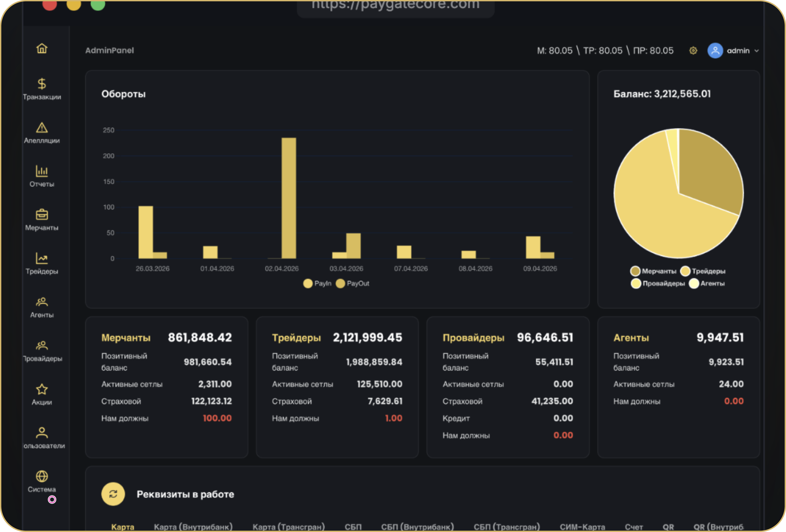Select the Карта (Внутрибанк) tab
Image resolution: width=786 pixels, height=532 pixels.
[193, 526]
